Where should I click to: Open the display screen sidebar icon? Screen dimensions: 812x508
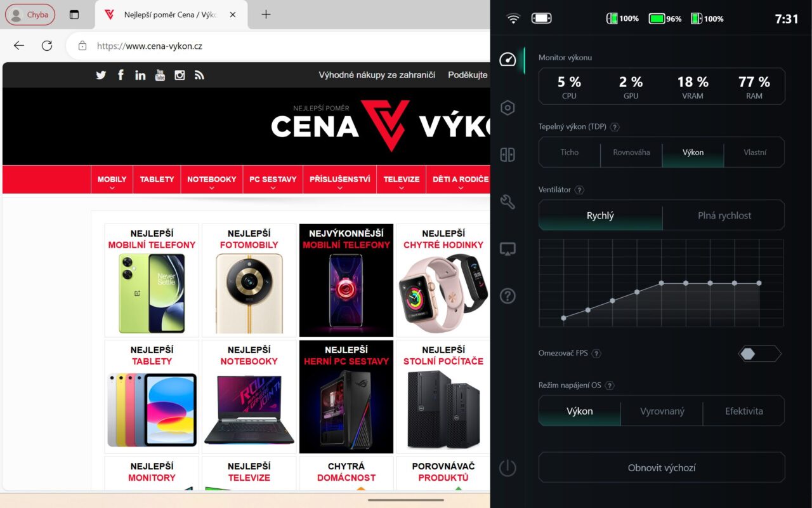pyautogui.click(x=507, y=249)
